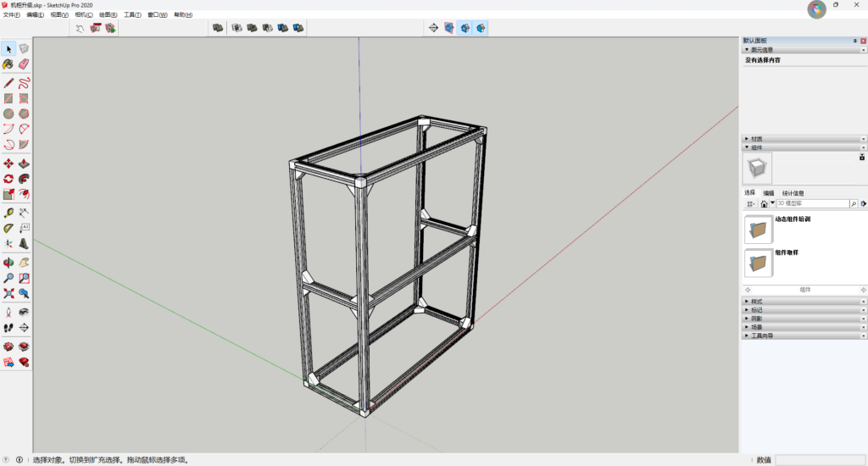Viewport: 868px width, 466px height.
Task: Expand the 材质 materials panel
Action: 756,139
